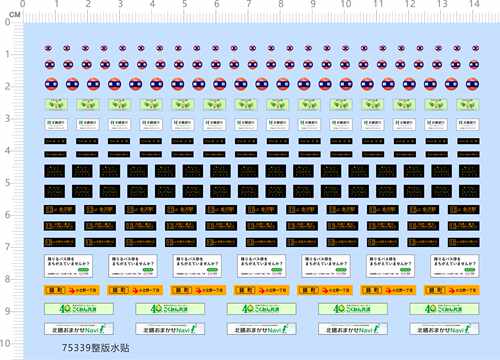Click the number 10 on the left ruler
The image size is (500, 360).
coord(5,343)
